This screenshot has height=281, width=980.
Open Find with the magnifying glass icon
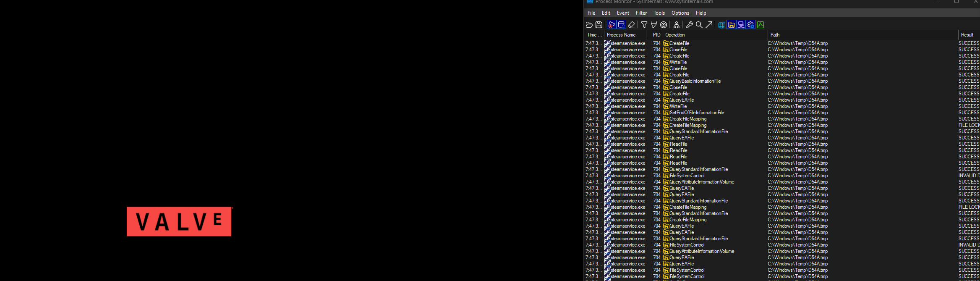(699, 25)
